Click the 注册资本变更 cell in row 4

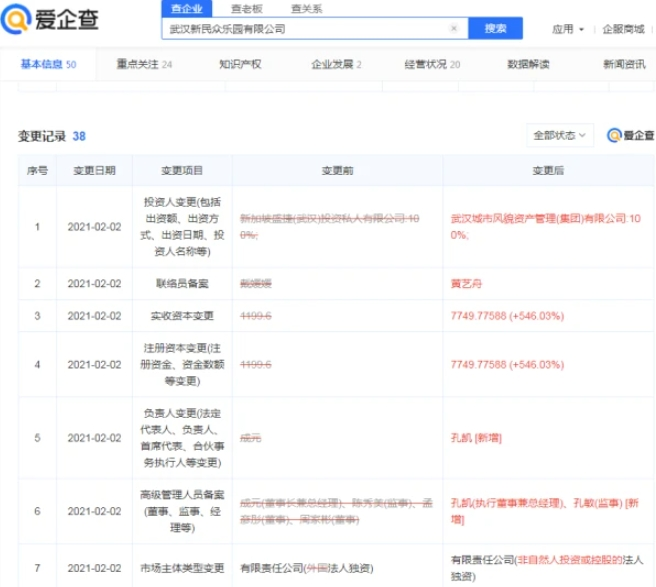[x=182, y=364]
